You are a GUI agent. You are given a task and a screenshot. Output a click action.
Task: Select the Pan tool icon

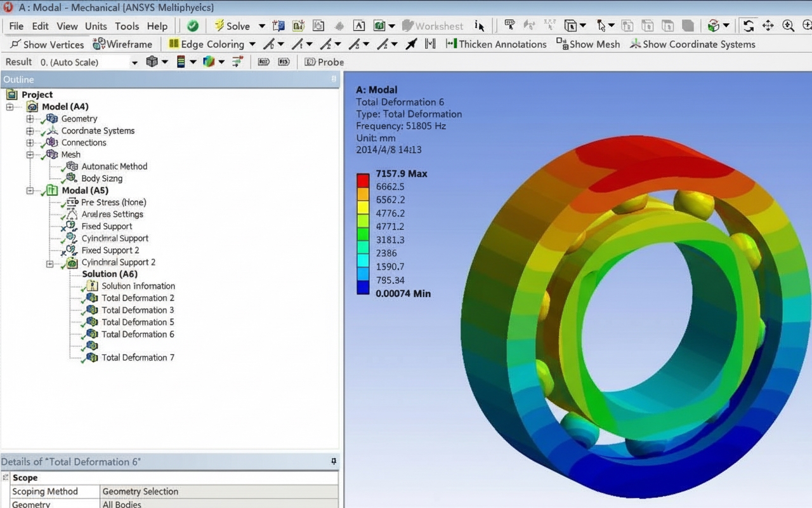tap(768, 26)
